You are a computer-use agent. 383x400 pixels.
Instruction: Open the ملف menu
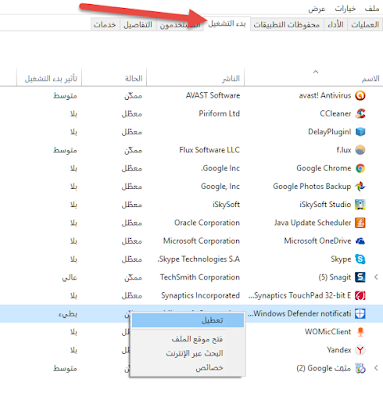pos(371,8)
